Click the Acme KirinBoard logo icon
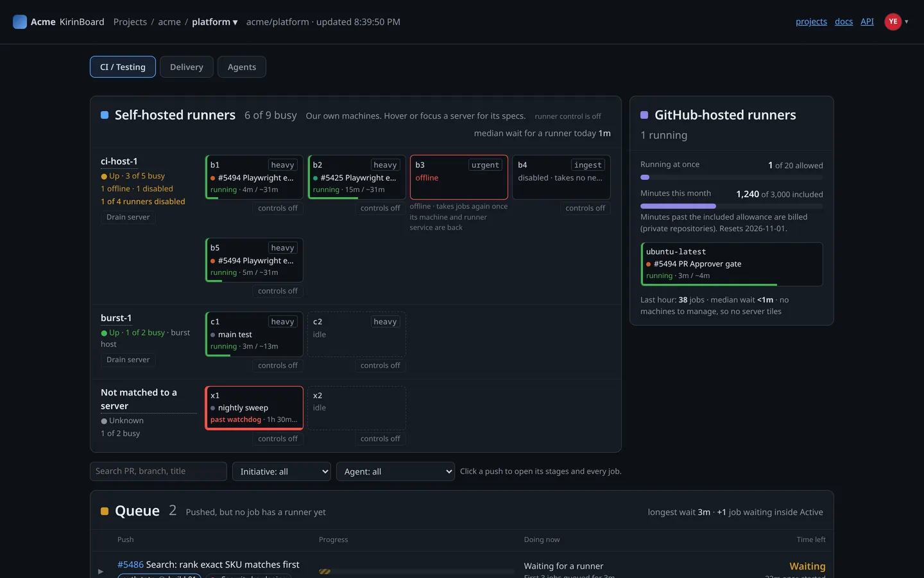The image size is (924, 578). pos(20,22)
